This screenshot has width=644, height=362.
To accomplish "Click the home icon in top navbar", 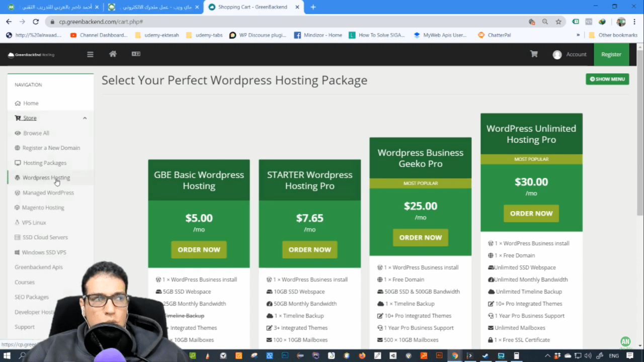I will (113, 54).
